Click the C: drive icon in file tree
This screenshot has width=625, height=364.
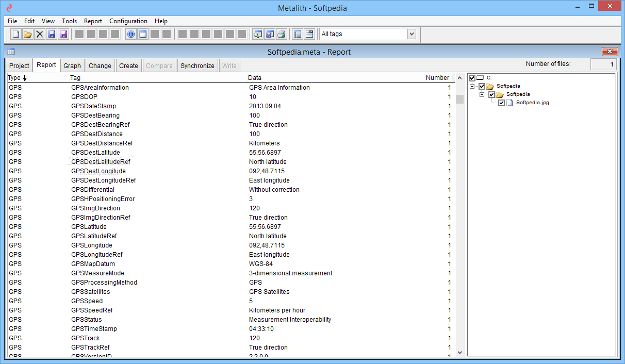pos(480,78)
